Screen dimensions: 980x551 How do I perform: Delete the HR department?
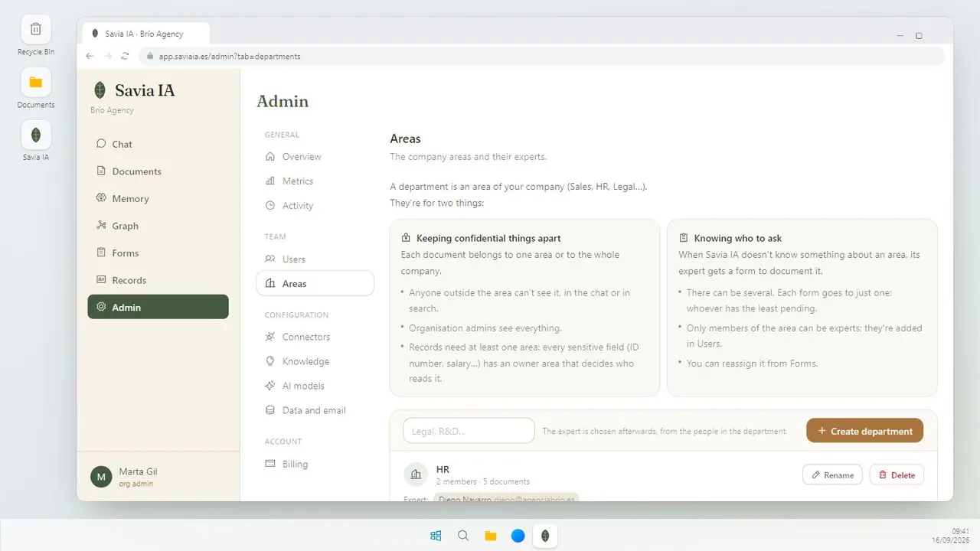[897, 475]
